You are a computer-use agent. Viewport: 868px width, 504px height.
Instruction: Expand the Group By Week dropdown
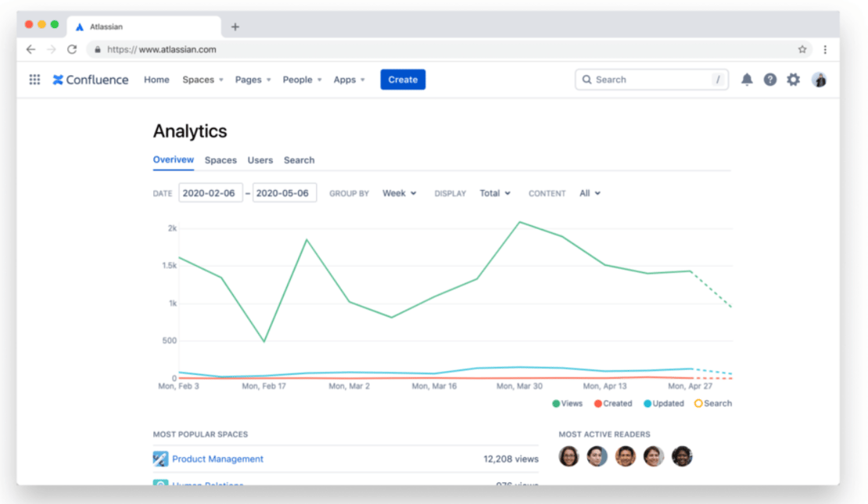click(399, 193)
